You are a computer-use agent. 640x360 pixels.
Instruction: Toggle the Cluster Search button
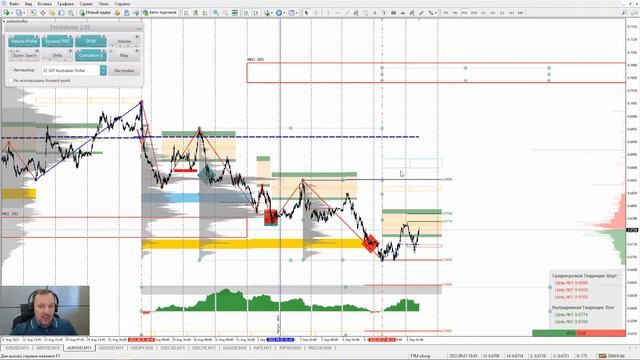click(x=24, y=55)
